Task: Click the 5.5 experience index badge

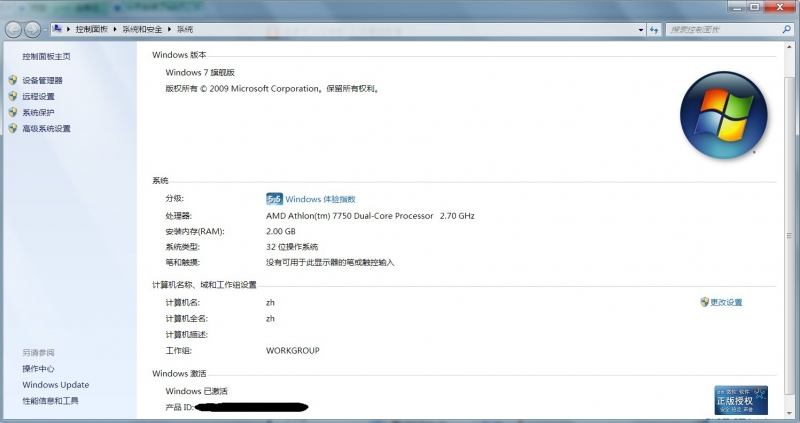Action: 274,199
